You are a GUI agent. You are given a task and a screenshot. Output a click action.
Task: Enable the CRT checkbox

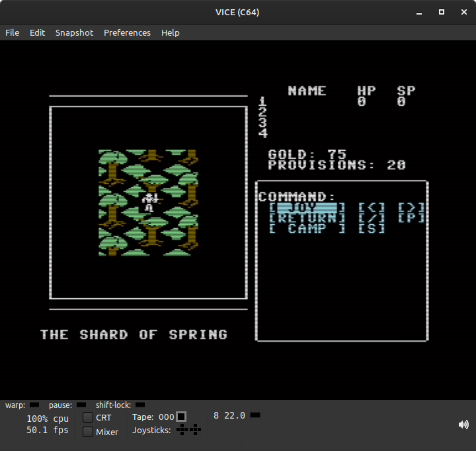click(88, 417)
